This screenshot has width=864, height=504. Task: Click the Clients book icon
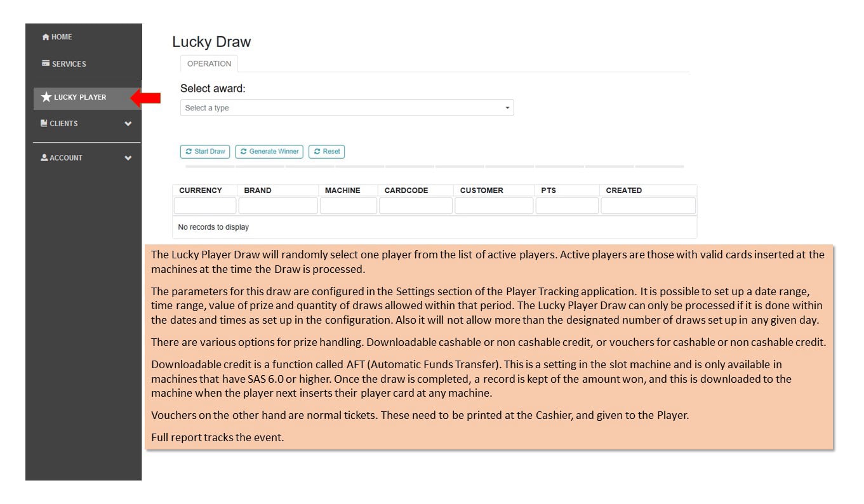click(x=44, y=123)
